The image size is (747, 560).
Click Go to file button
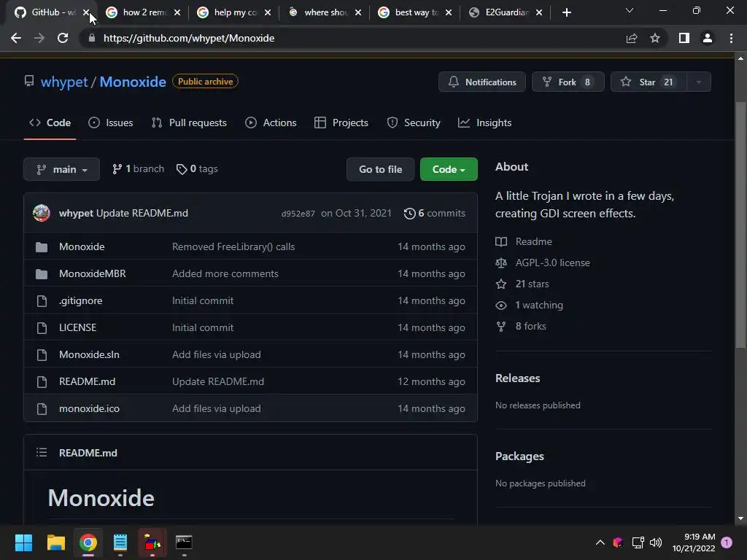380,169
